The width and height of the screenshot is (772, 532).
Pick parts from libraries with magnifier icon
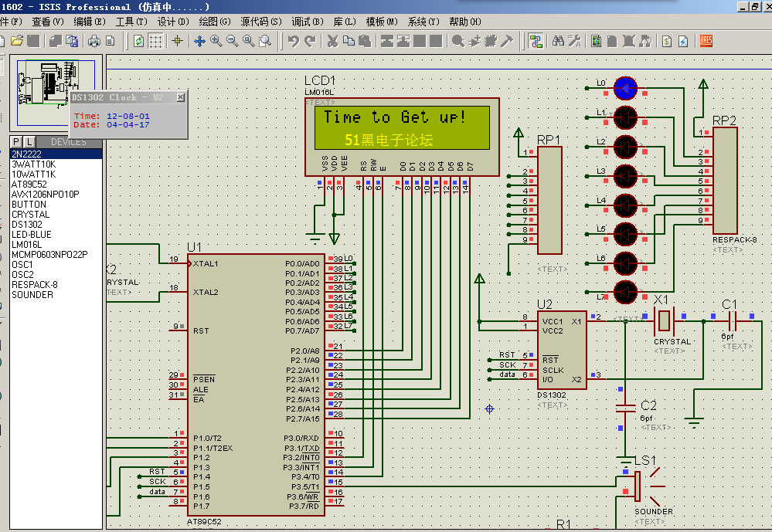(458, 41)
